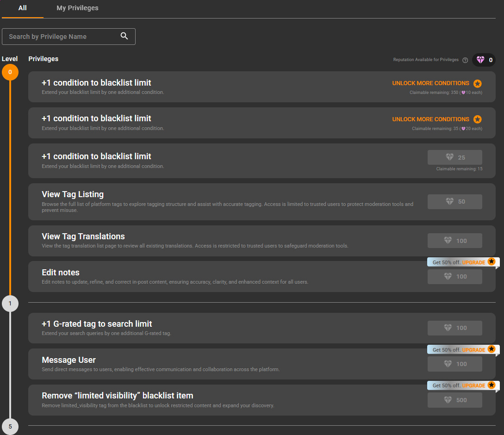Claim View Tag Listing for 50 reputation
Screen dimensions: 504x435
tap(455, 202)
